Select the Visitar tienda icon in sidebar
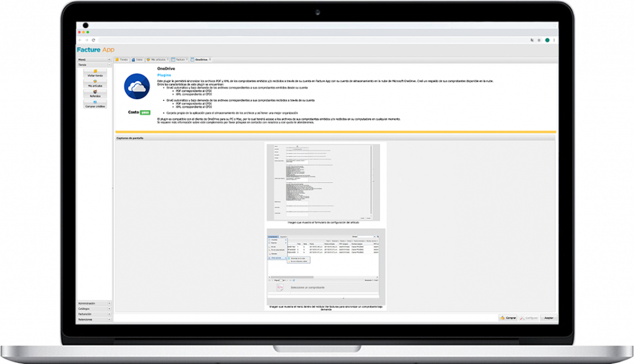634x364 pixels. (x=95, y=71)
